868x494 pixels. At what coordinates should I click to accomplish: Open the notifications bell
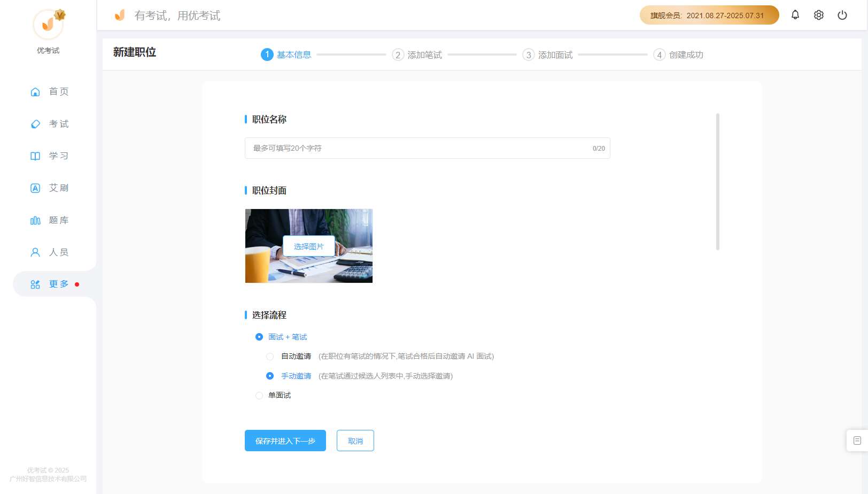[x=795, y=15]
